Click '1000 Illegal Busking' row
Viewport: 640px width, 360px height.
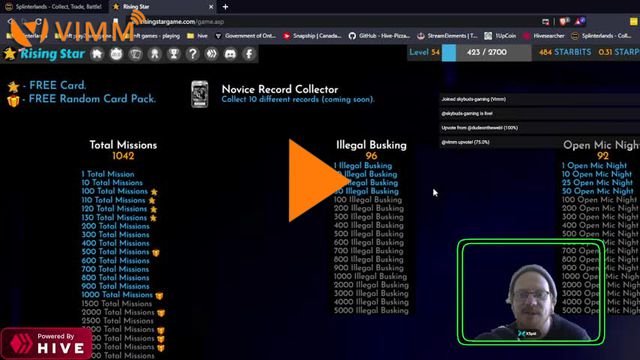[370, 276]
